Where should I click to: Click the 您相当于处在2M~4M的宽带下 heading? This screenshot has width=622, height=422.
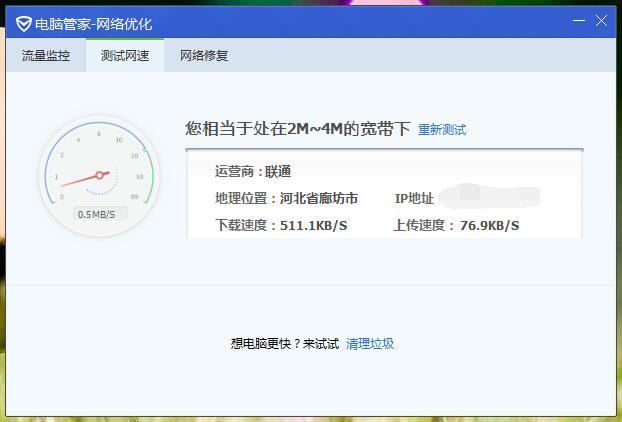(x=298, y=129)
